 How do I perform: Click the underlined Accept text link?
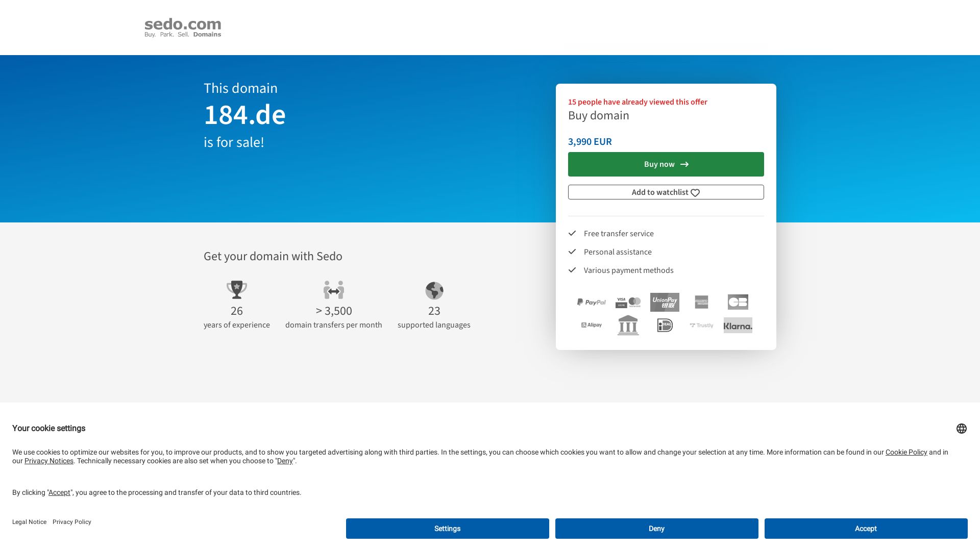pyautogui.click(x=59, y=492)
